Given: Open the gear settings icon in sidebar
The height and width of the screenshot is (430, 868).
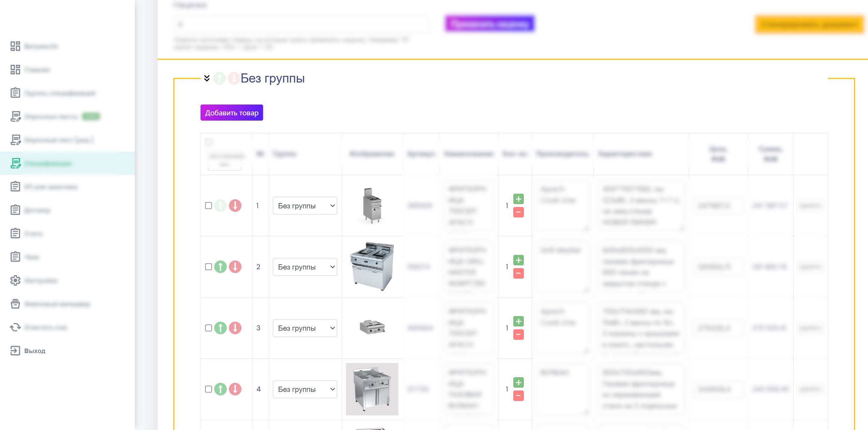Looking at the screenshot, I should (x=15, y=280).
